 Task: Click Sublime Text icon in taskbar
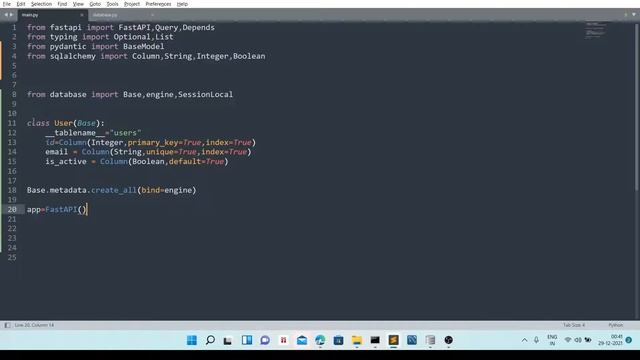click(x=393, y=340)
